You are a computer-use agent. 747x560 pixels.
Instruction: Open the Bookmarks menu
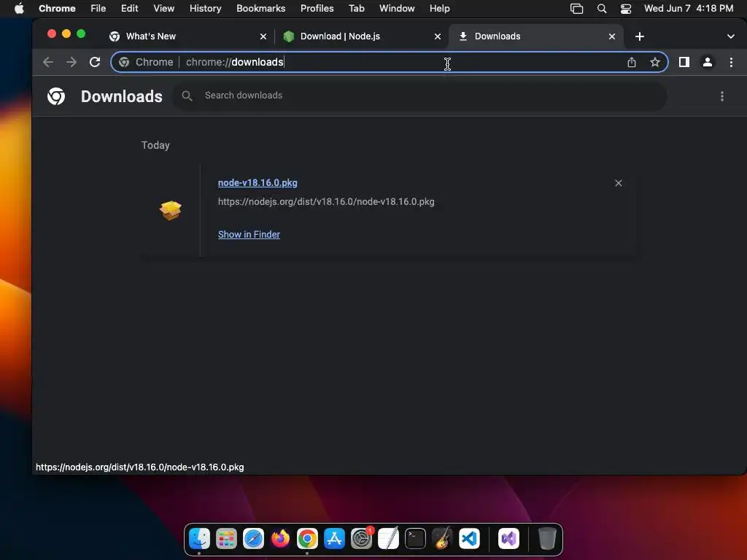[260, 9]
